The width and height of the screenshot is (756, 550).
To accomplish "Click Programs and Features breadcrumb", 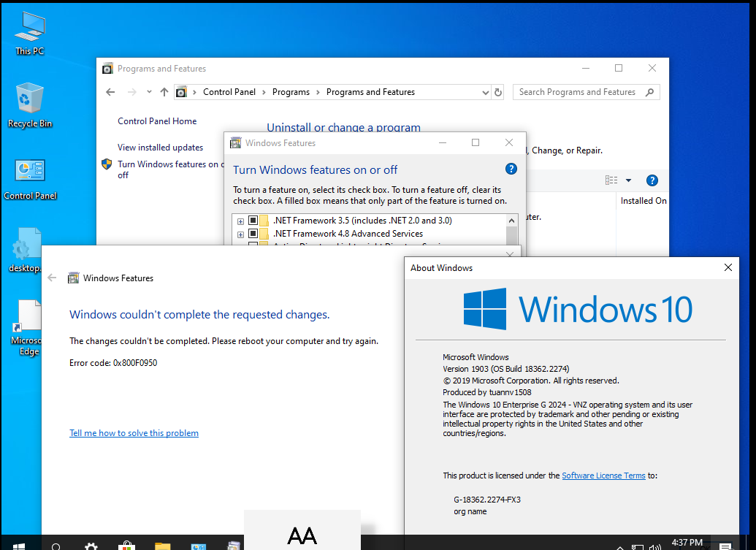I will pos(370,92).
